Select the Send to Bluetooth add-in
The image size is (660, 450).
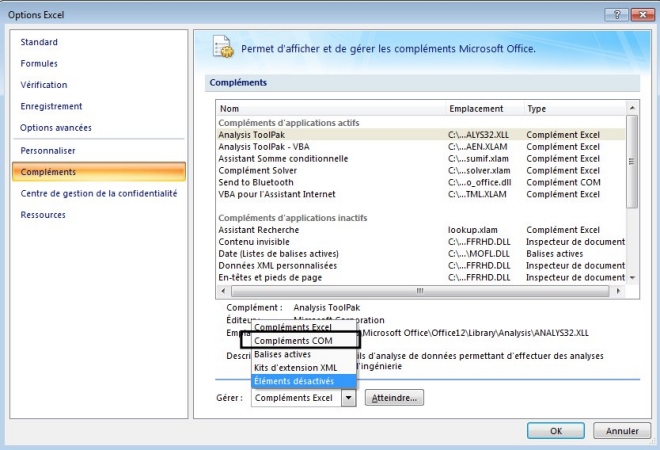point(421,182)
